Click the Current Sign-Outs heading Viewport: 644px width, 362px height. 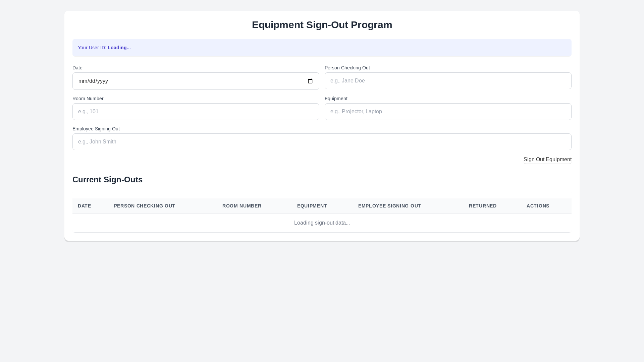click(107, 180)
